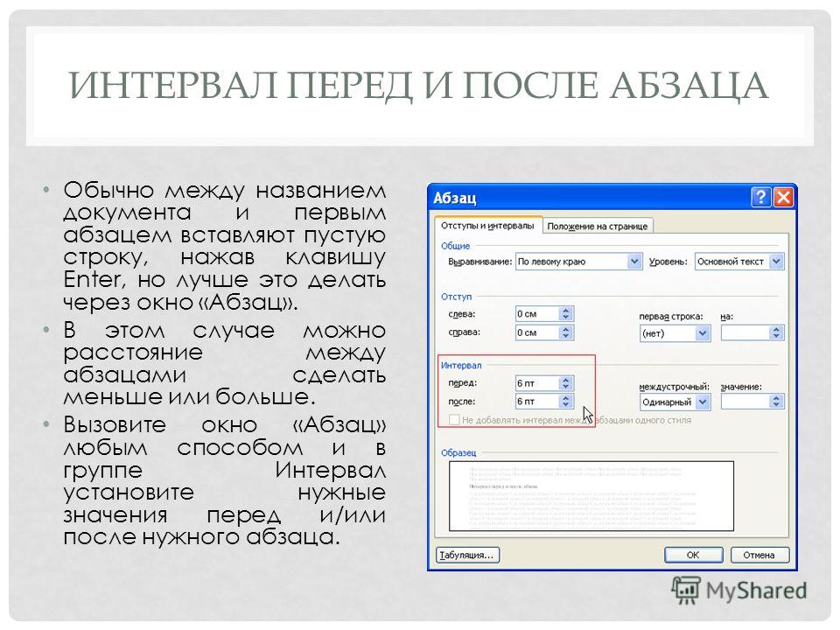Click the Образец group label
The image size is (840, 630).
pos(458,452)
